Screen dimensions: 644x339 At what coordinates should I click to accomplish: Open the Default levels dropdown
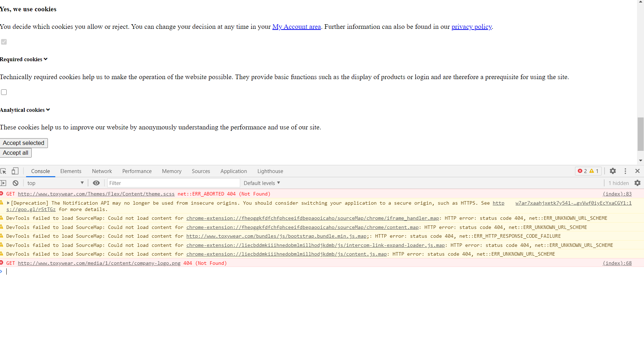[x=262, y=183]
